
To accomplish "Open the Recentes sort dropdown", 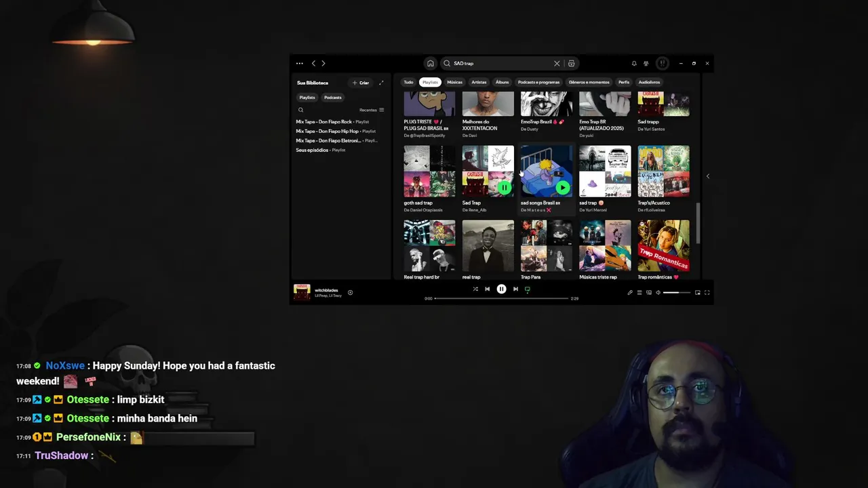I will [372, 110].
